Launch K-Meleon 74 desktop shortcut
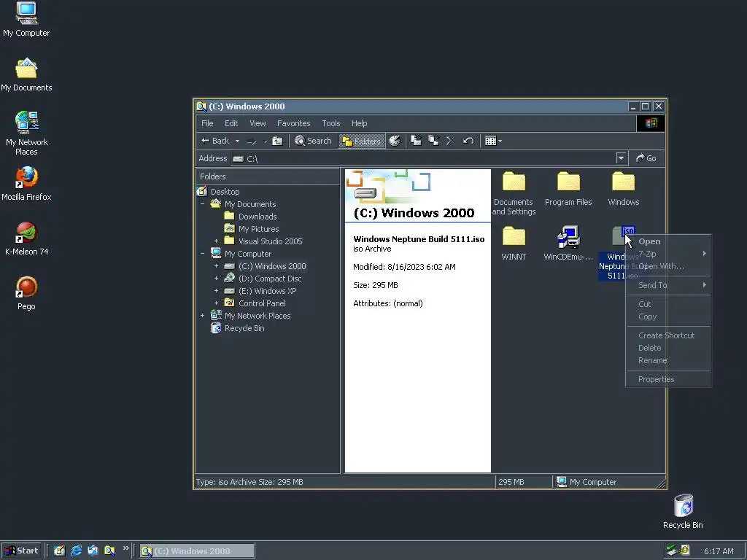Image resolution: width=747 pixels, height=560 pixels. pyautogui.click(x=26, y=238)
